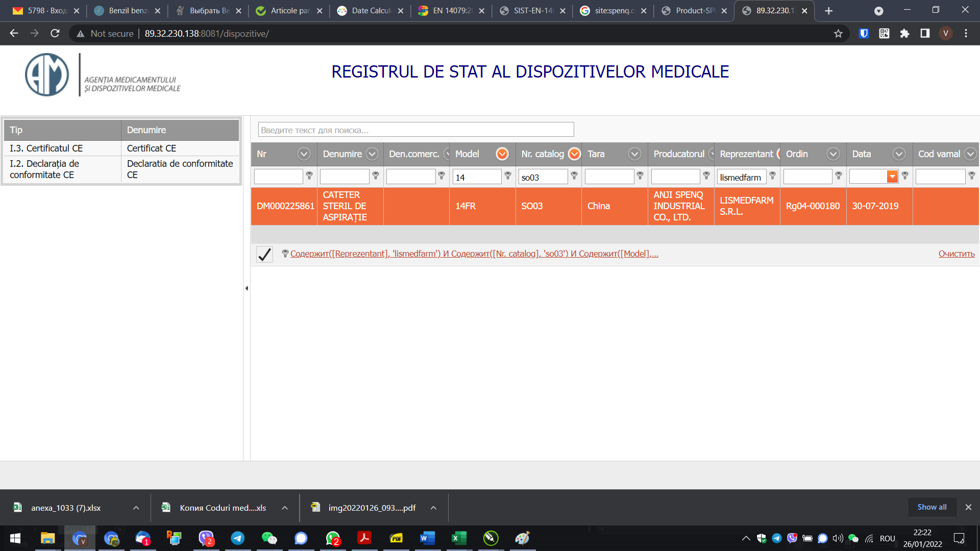Click filter funnel icon beside Nr. catalog field
Viewport: 980px width, 551px height.
tap(574, 176)
